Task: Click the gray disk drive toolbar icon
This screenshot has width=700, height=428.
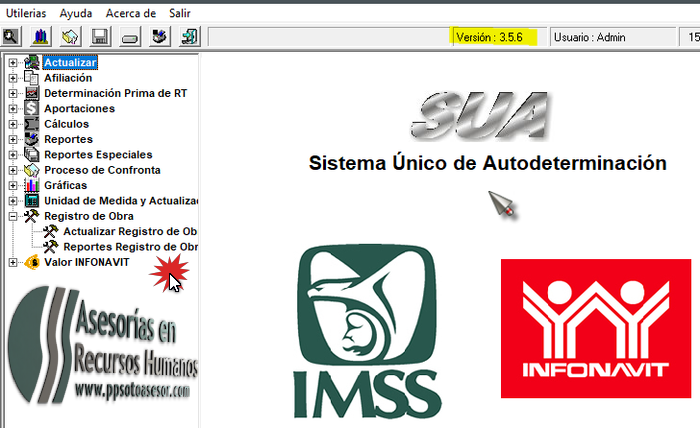Action: (x=130, y=37)
